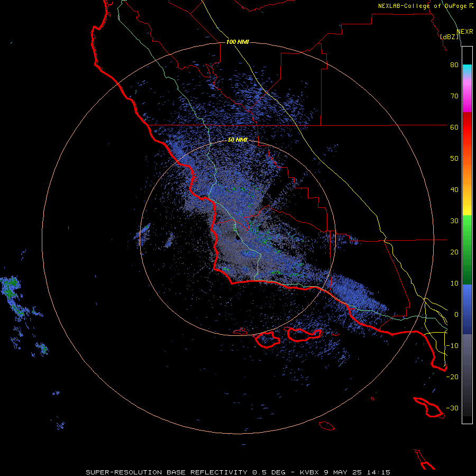This screenshot has height=476, width=476.
Task: Click the 40 value on the dBZ scale
Action: click(x=454, y=190)
